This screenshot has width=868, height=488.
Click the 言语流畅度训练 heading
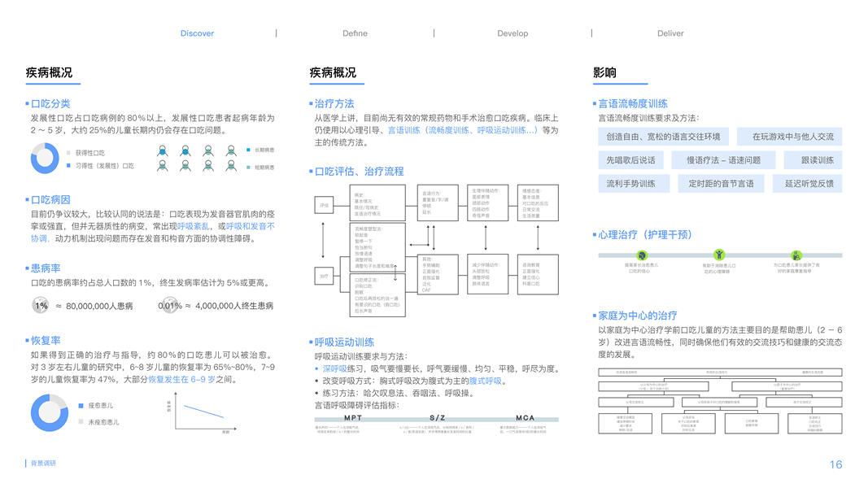click(x=633, y=103)
